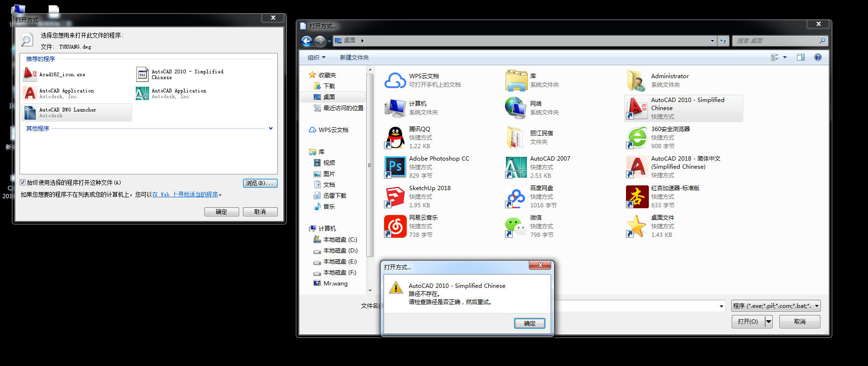Click 取消 in left Open With dialog
Viewport: 868px width, 366px height.
click(260, 212)
